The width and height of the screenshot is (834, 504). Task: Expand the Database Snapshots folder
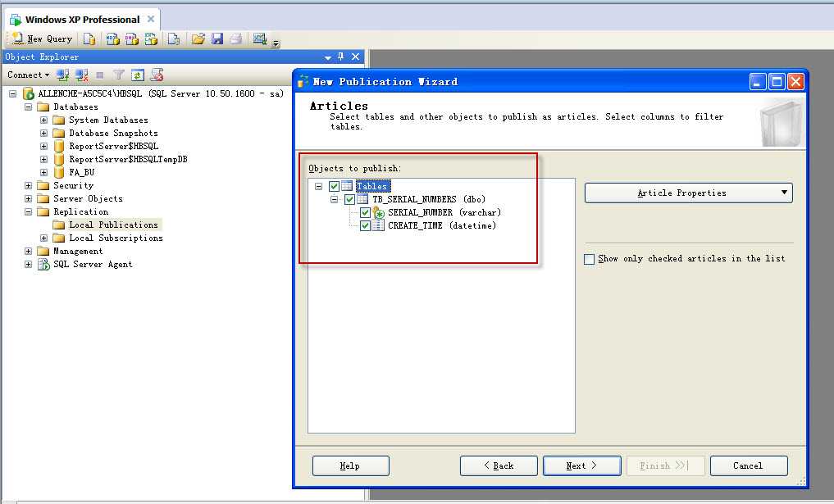44,133
